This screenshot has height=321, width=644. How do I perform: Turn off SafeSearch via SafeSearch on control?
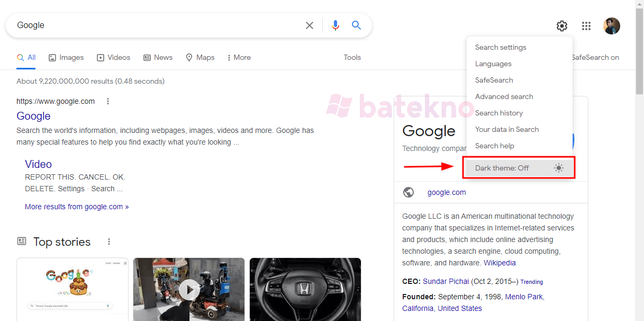595,57
